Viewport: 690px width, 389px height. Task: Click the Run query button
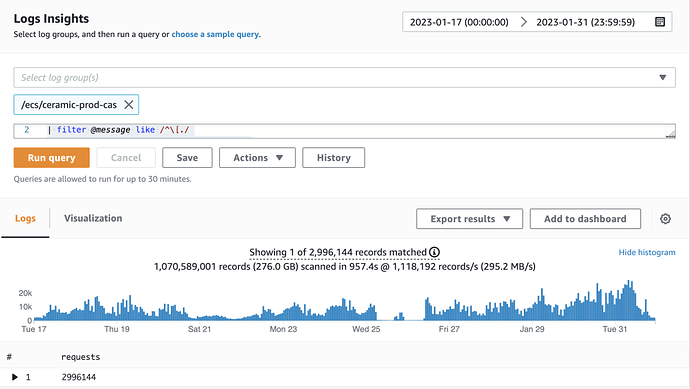pos(51,158)
